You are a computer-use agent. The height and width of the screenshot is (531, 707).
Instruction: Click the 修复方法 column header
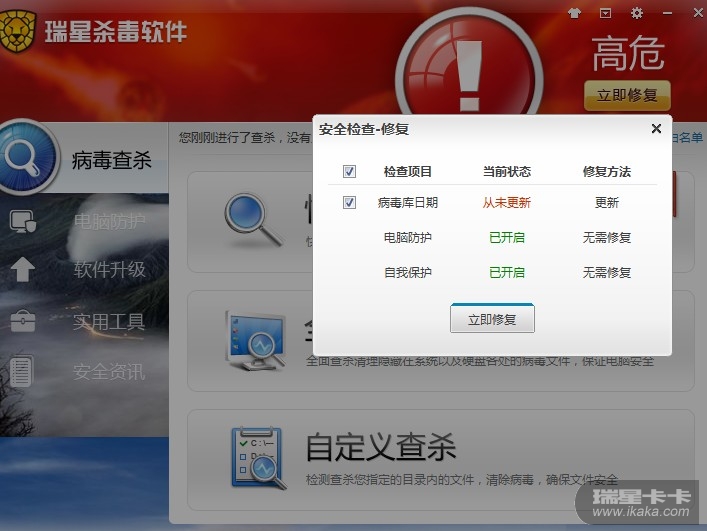pyautogui.click(x=606, y=172)
